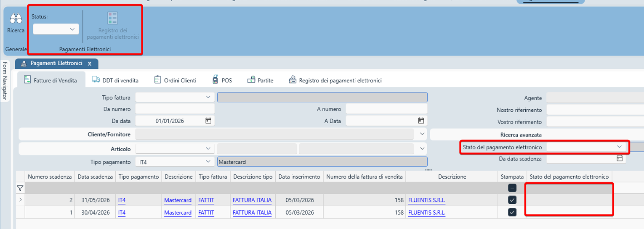Open calendar picker for Da data
Viewport: 644px width, 229px height.
208,121
